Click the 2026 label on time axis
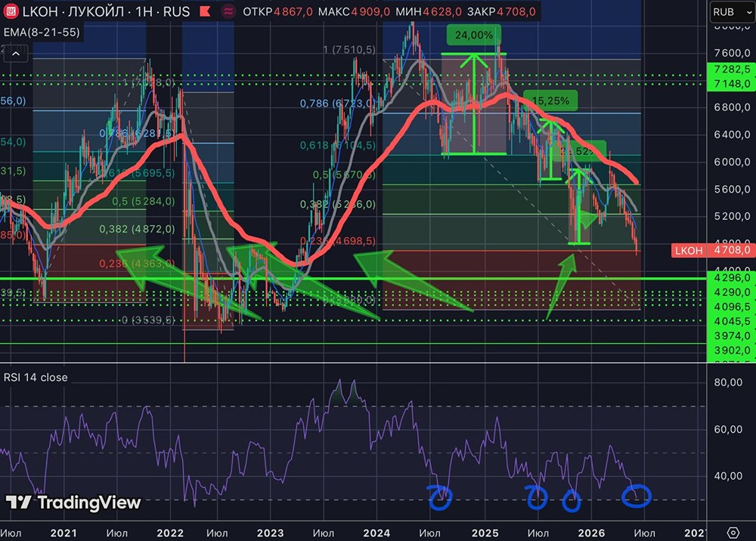Screen dimensions: 756x541 pyautogui.click(x=592, y=533)
